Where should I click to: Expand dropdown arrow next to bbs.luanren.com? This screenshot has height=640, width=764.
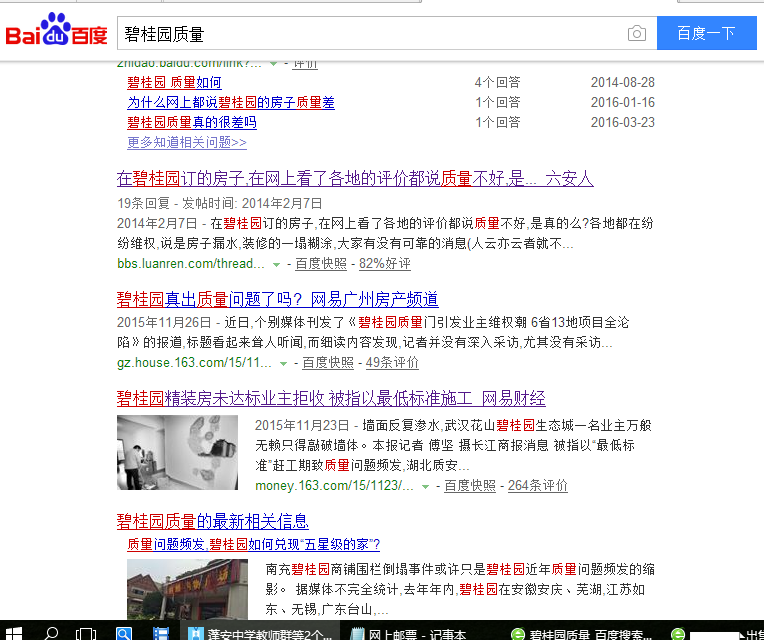[276, 264]
